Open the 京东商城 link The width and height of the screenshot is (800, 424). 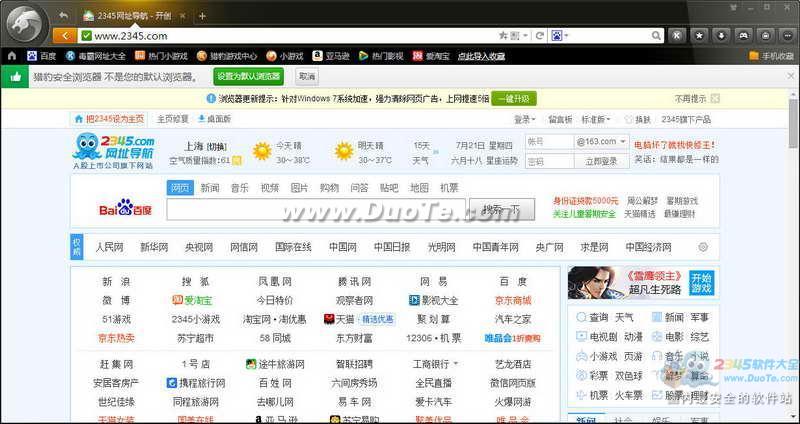pos(513,300)
